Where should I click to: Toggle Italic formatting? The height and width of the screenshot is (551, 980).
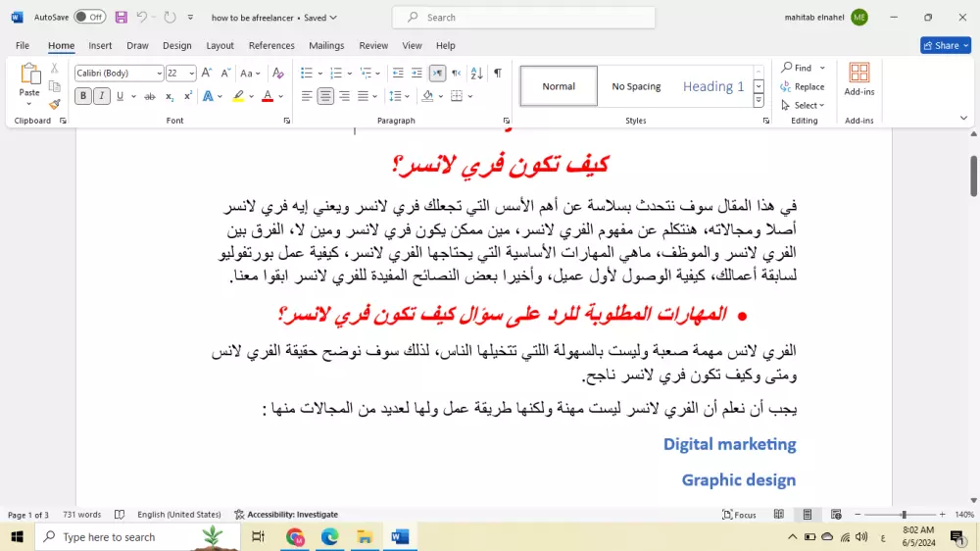click(x=101, y=96)
